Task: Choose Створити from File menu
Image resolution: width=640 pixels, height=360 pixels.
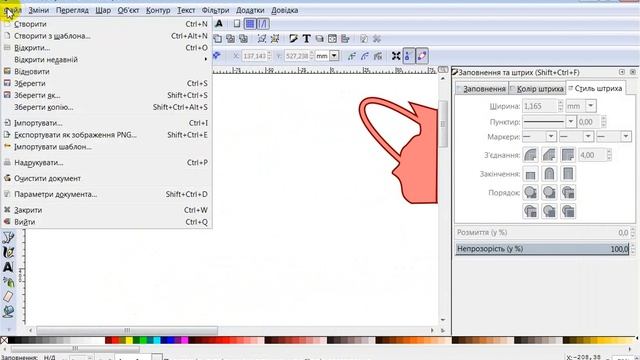Action: 106,24
